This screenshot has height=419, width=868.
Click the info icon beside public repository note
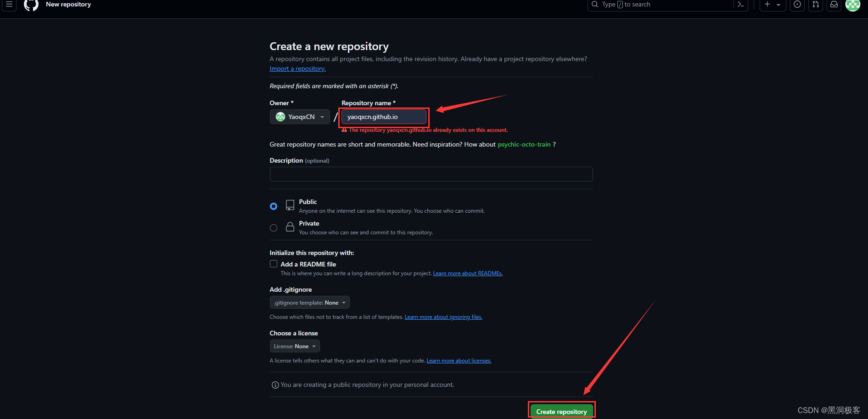point(275,385)
